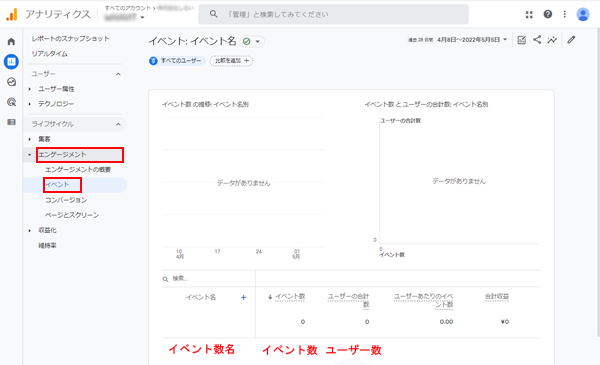
Task: Open リアルタイム report
Action: point(49,54)
